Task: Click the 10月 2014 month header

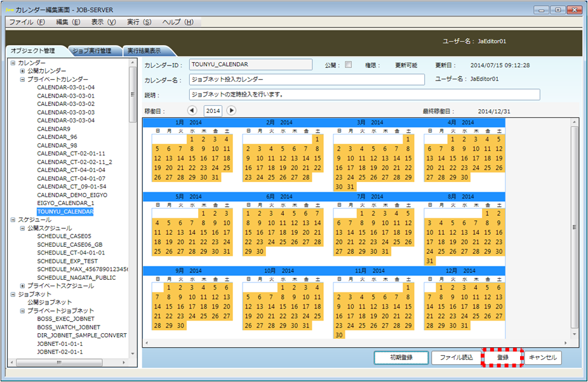Action: tap(279, 271)
